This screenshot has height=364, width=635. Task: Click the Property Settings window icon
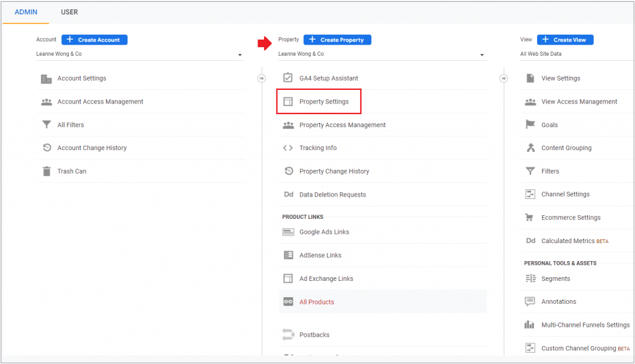288,102
